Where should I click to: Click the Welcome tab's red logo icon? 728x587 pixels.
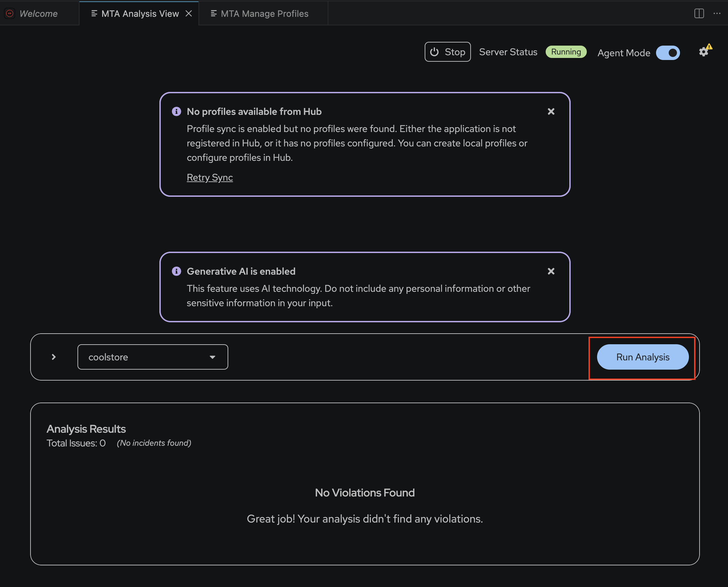(10, 13)
